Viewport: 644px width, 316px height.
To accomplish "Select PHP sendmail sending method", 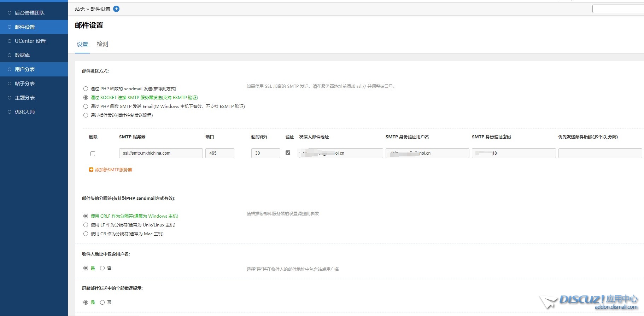I will pyautogui.click(x=86, y=89).
